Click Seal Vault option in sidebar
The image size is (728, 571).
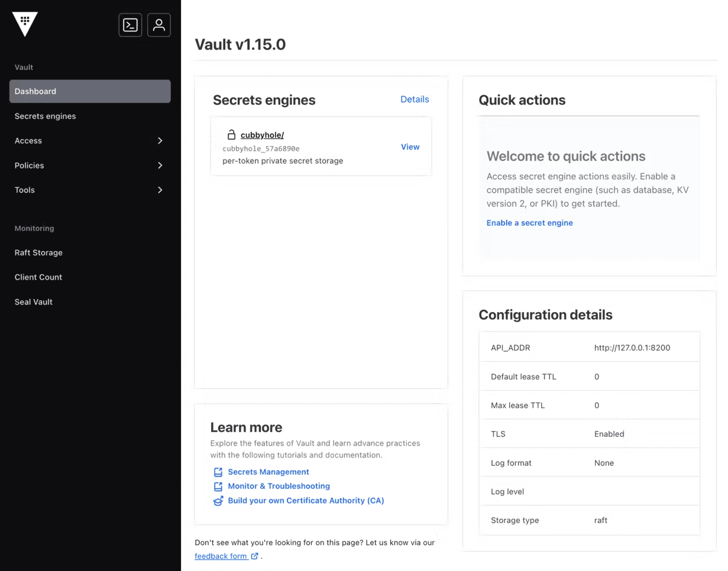pyautogui.click(x=33, y=302)
